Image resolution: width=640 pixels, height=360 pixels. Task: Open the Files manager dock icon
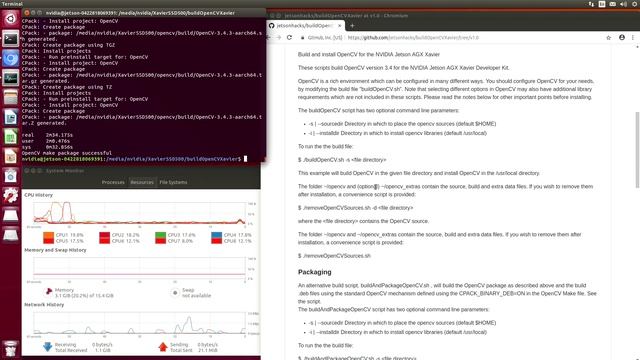click(x=11, y=98)
